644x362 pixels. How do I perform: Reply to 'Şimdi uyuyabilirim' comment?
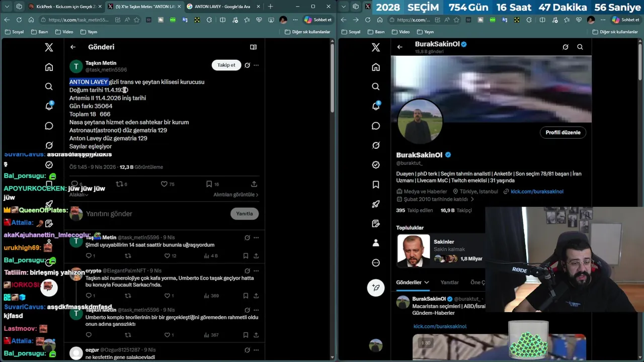(x=90, y=255)
